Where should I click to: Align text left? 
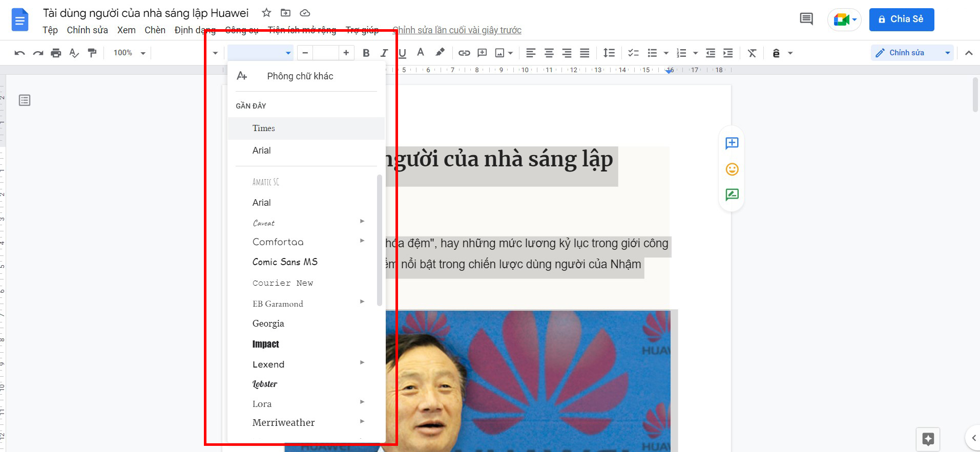click(531, 53)
